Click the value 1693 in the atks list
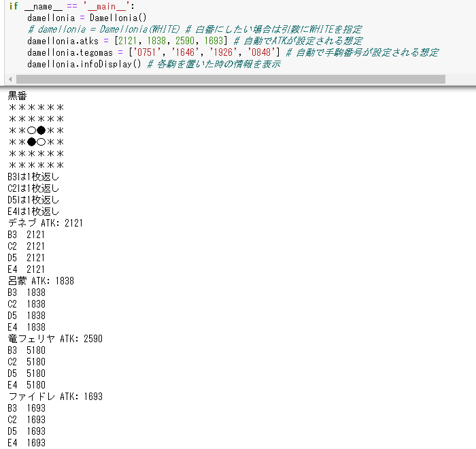This screenshot has width=476, height=449. (214, 41)
